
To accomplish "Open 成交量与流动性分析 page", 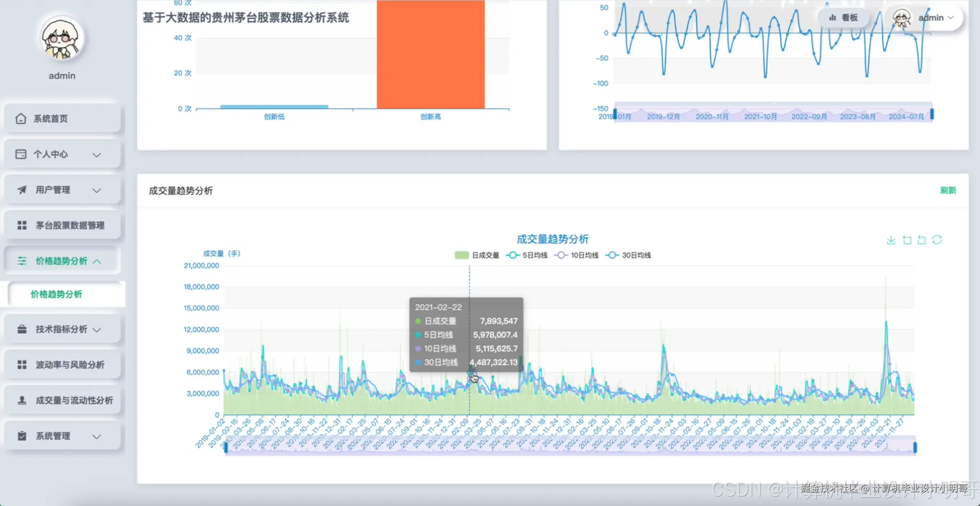I will [74, 400].
